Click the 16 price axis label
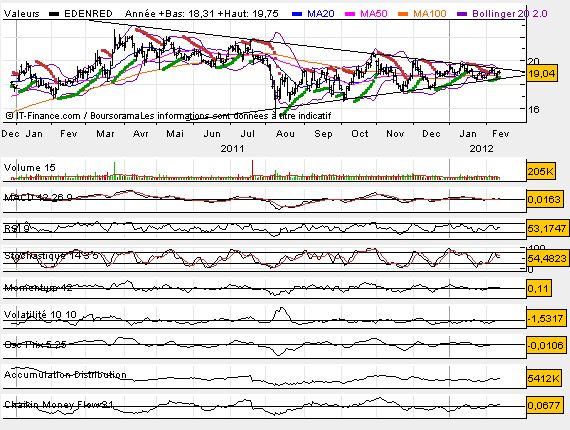 [x=534, y=109]
